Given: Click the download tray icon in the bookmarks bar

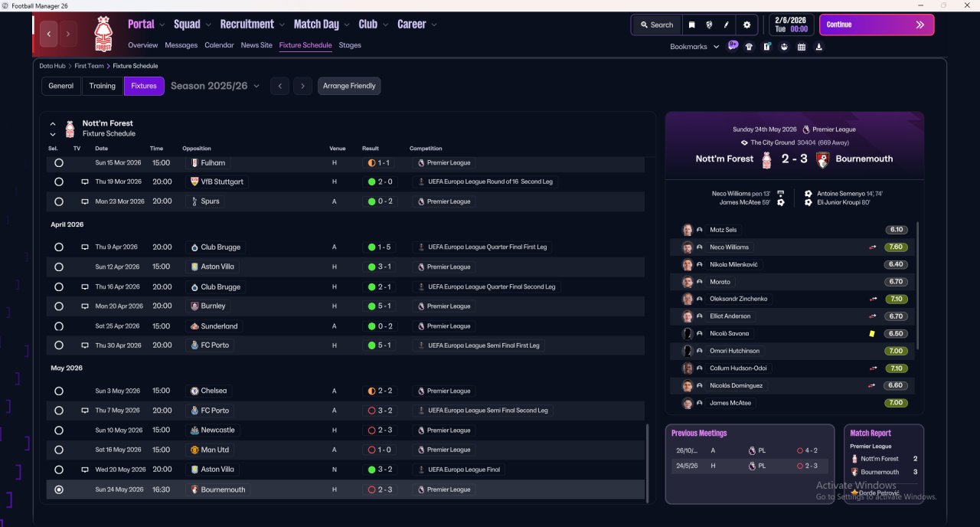Looking at the screenshot, I should point(819,47).
